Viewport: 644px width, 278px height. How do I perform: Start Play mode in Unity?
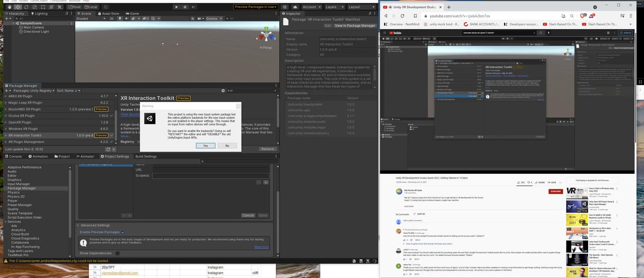pyautogui.click(x=177, y=7)
